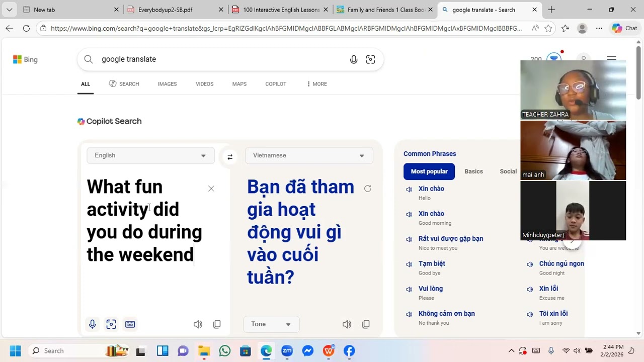Open the Windows Start menu

(x=15, y=351)
